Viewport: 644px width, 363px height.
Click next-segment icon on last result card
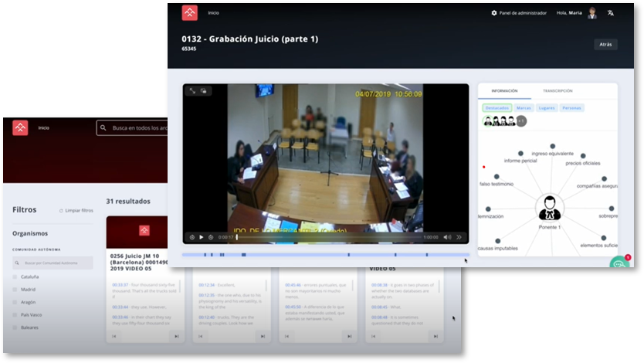point(436,336)
